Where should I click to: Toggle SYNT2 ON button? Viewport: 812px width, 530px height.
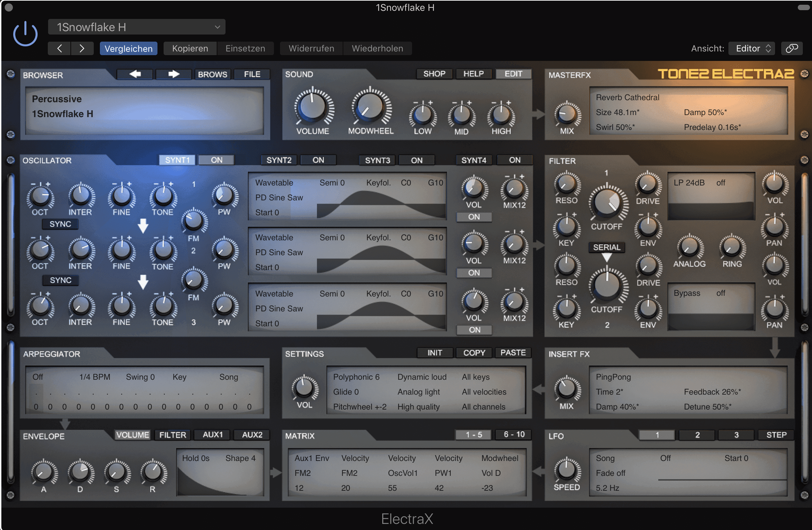click(318, 160)
